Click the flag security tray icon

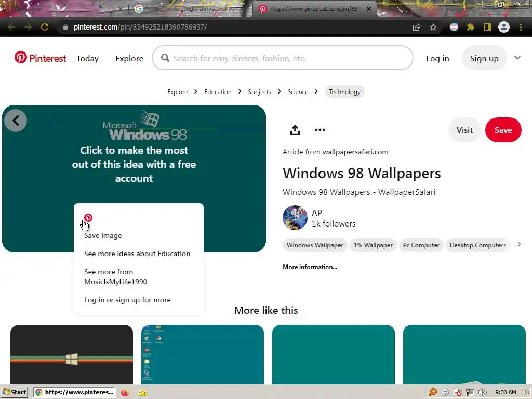click(x=457, y=392)
